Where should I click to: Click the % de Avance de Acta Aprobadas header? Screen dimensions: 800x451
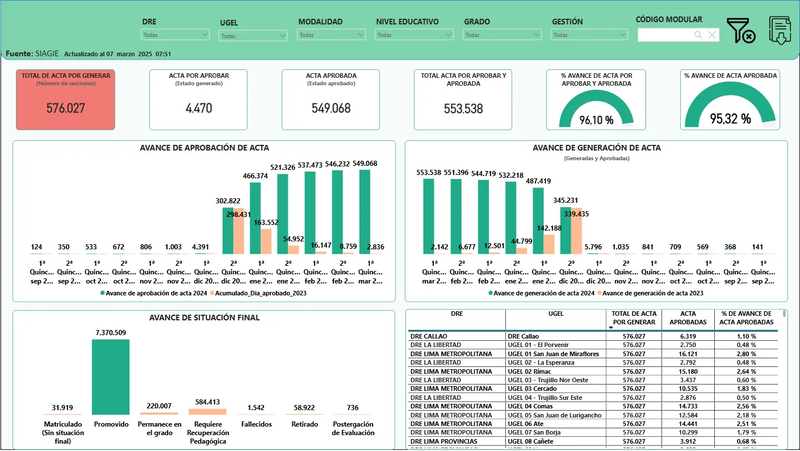click(x=745, y=317)
